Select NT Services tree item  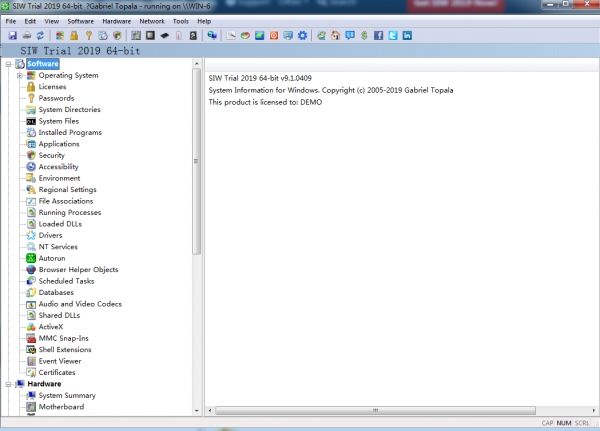click(58, 247)
